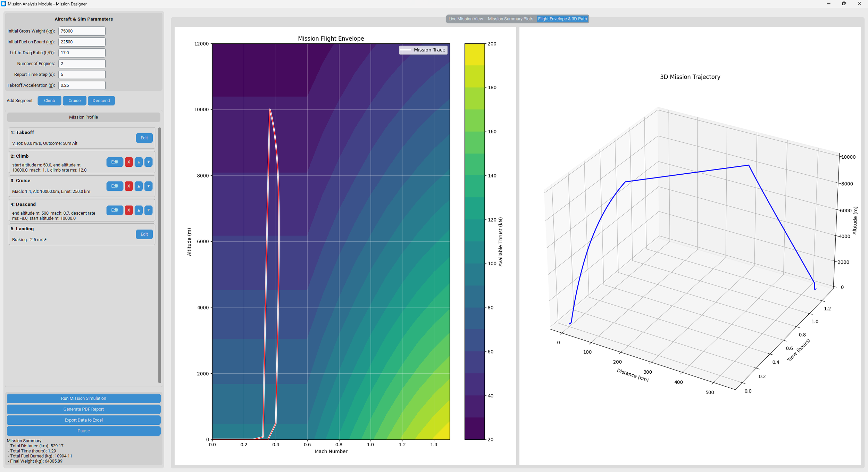868x472 pixels.
Task: Add a Climb segment
Action: point(49,101)
